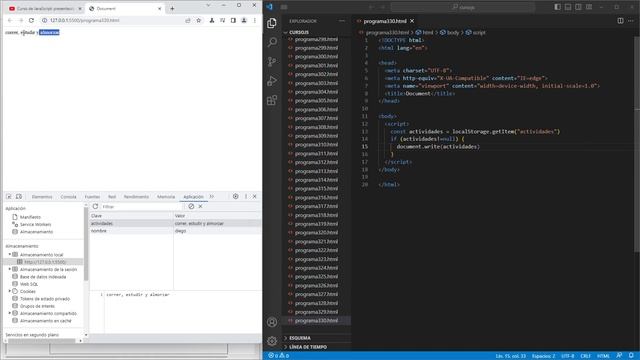
Task: Open the VS Code hamburger menu
Action: pyautogui.click(x=284, y=7)
